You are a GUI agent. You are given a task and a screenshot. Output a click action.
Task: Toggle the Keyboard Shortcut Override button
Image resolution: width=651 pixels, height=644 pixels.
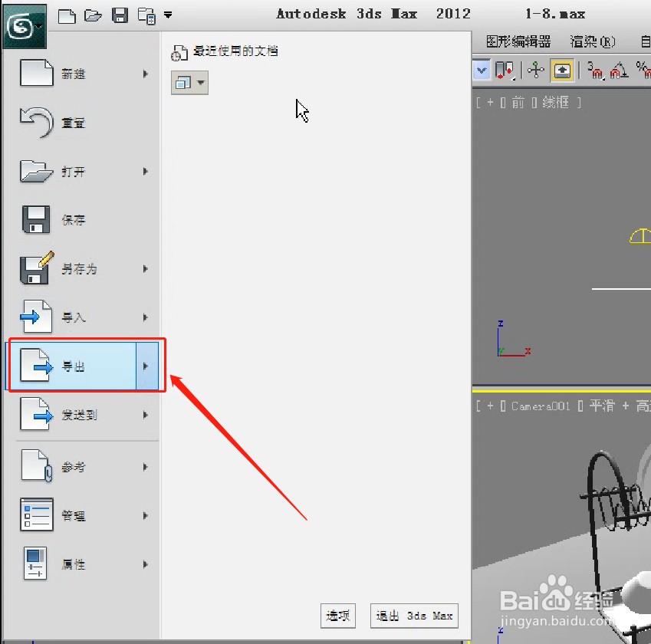click(x=562, y=71)
